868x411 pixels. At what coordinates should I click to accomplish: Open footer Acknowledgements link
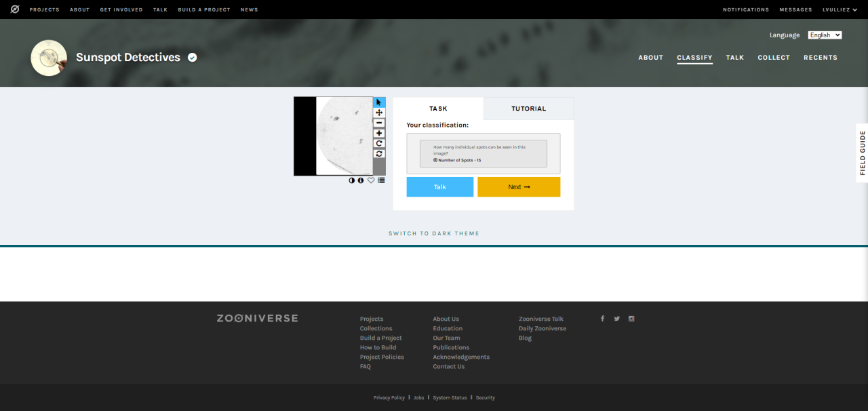tap(461, 357)
